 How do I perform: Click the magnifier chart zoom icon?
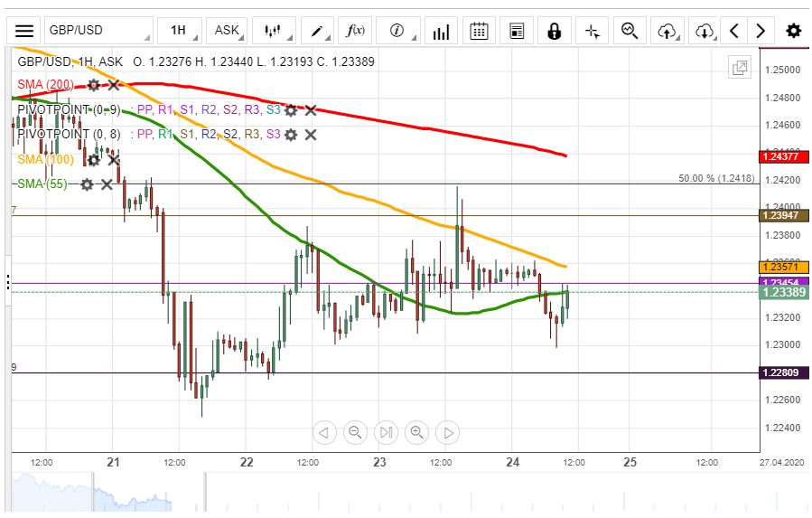click(630, 31)
